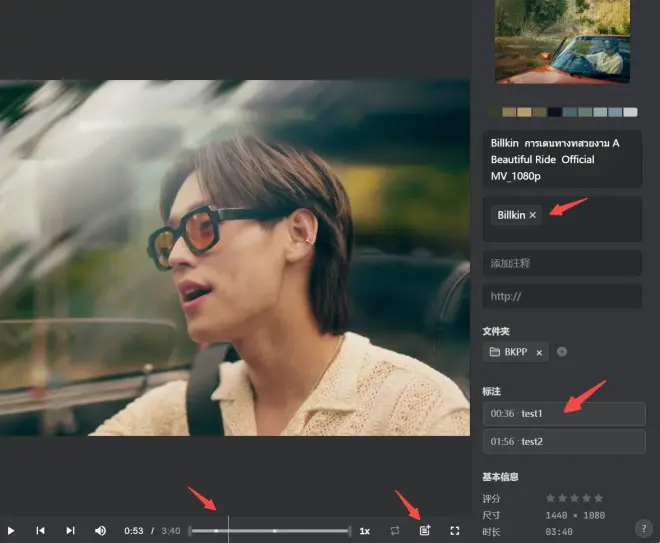Viewport: 660px width, 543px height.
Task: Click the 0:53 current time display
Action: (x=133, y=531)
